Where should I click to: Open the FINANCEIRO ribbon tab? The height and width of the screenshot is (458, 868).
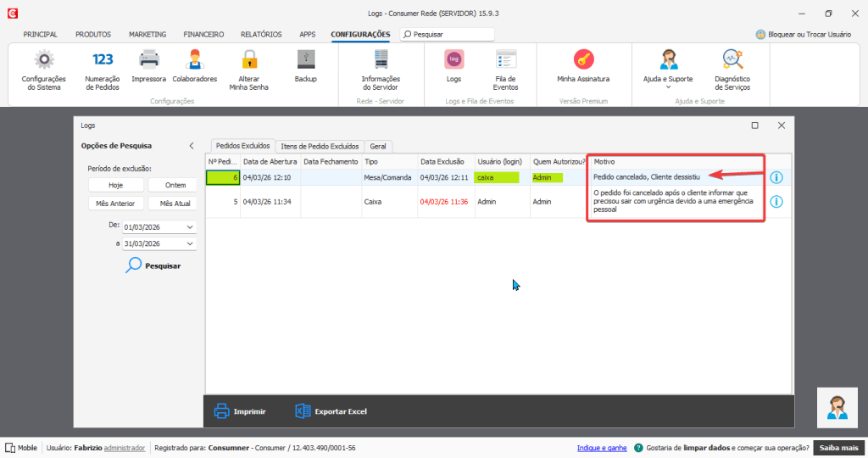coord(203,34)
